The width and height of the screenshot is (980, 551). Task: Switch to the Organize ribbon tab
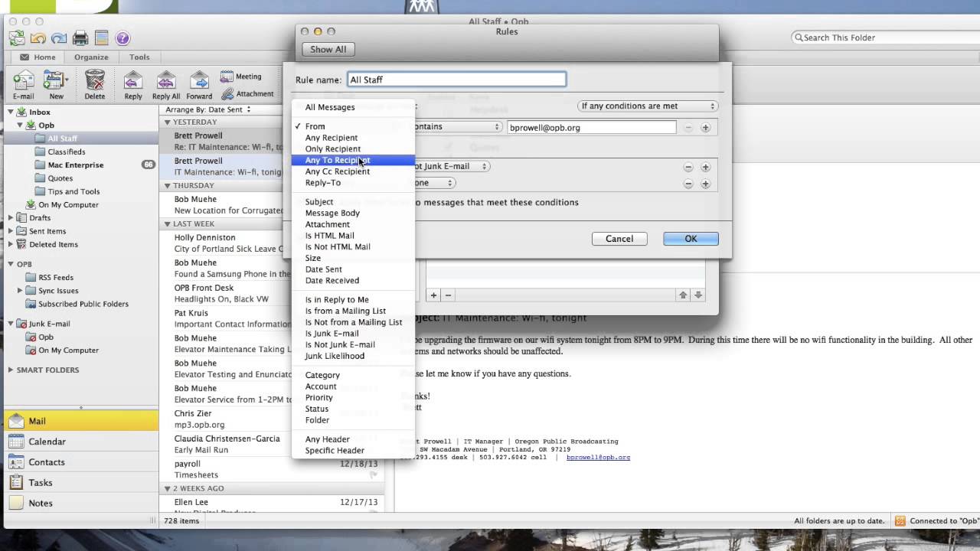[x=91, y=57]
